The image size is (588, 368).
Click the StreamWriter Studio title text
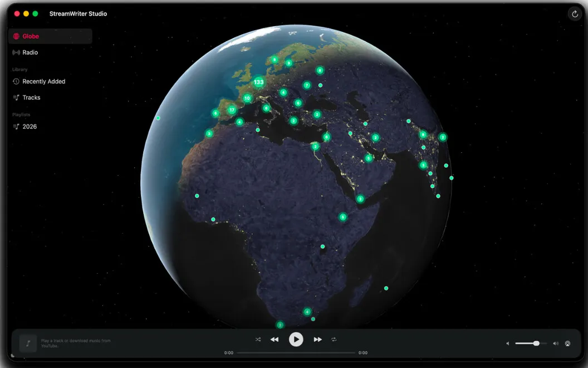[x=78, y=14]
